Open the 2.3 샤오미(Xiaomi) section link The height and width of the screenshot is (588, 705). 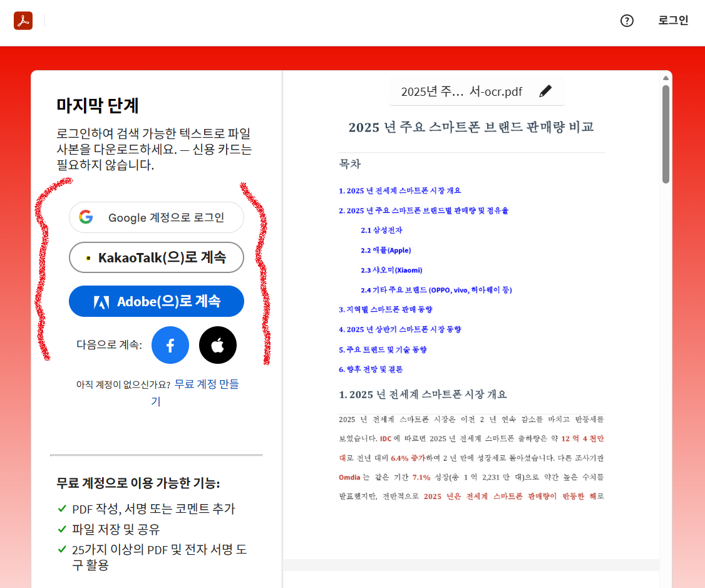[x=393, y=270]
